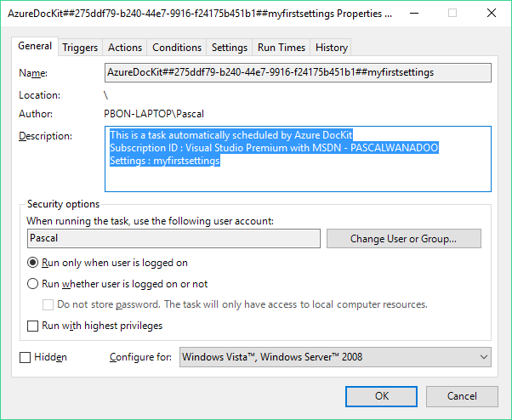The height and width of the screenshot is (420, 512).
Task: Minimize the Properties window
Action: 414,14
